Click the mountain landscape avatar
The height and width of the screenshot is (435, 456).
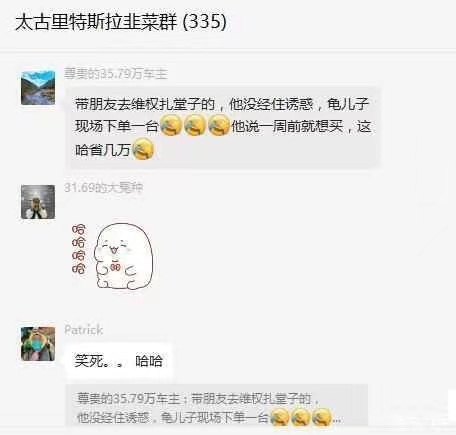click(x=38, y=88)
